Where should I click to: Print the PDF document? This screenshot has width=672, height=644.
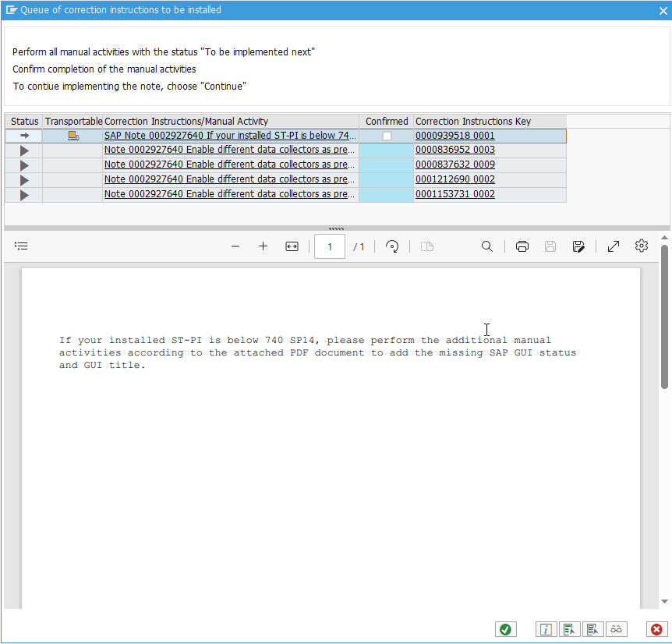[522, 246]
